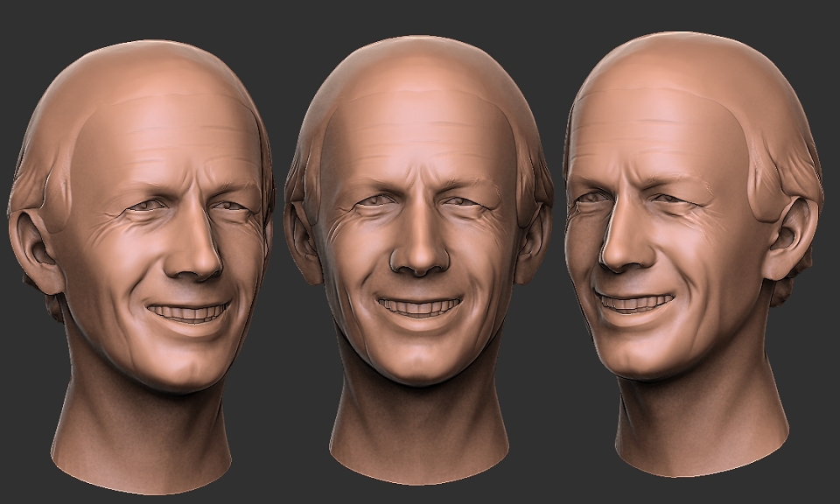Click the left head's smiling teeth
Viewport: 840px width, 504px height.
point(189,311)
